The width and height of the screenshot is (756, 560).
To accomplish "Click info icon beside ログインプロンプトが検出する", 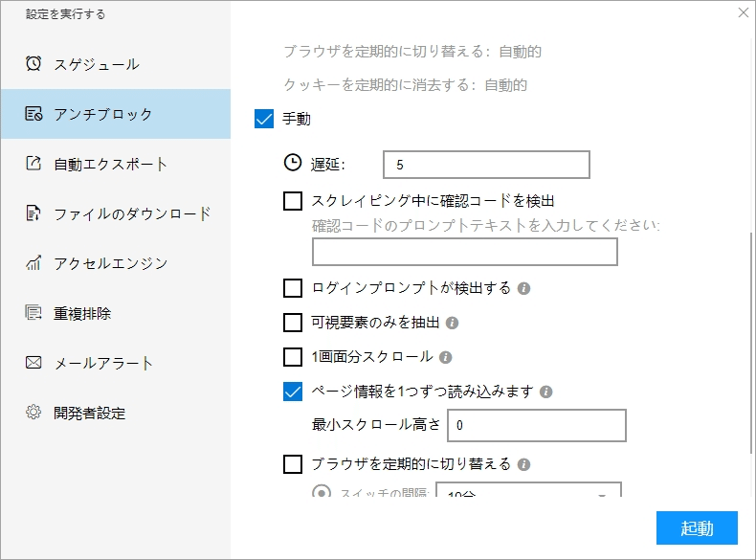I will click(x=523, y=288).
